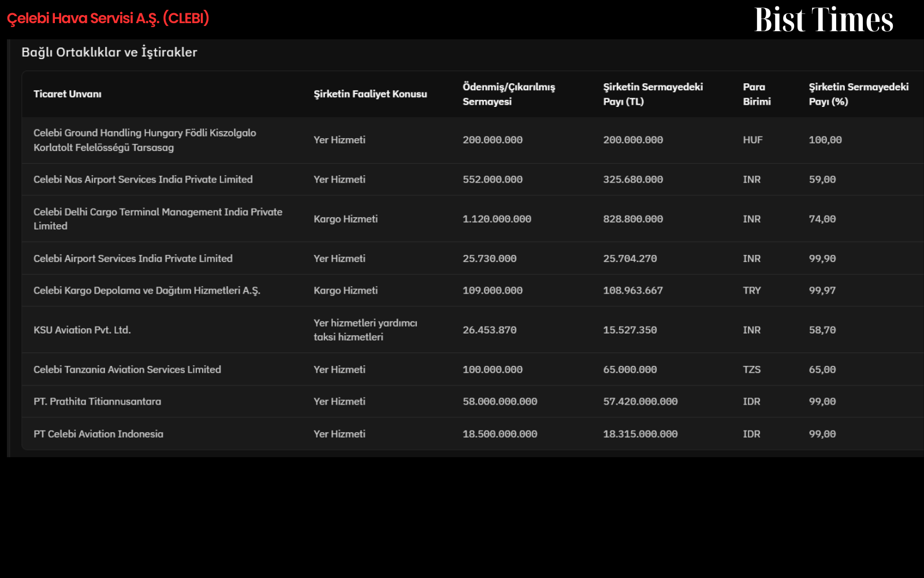Click the 99,97 percentage value
Image resolution: width=924 pixels, height=578 pixels.
coord(822,291)
